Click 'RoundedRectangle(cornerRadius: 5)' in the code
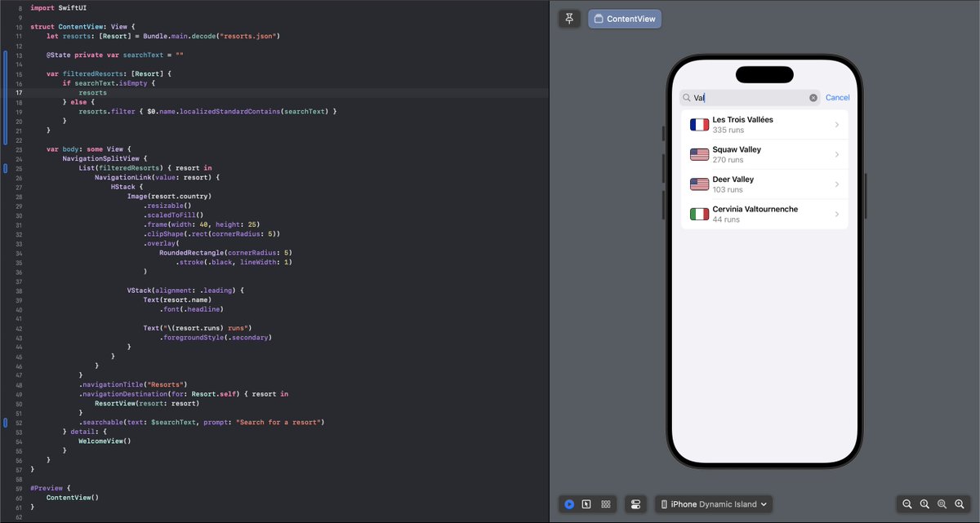Screen dimensions: 980x523 tap(225, 253)
